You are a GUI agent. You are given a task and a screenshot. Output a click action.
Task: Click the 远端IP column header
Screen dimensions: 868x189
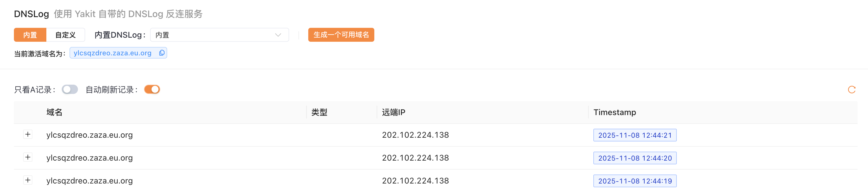(393, 112)
